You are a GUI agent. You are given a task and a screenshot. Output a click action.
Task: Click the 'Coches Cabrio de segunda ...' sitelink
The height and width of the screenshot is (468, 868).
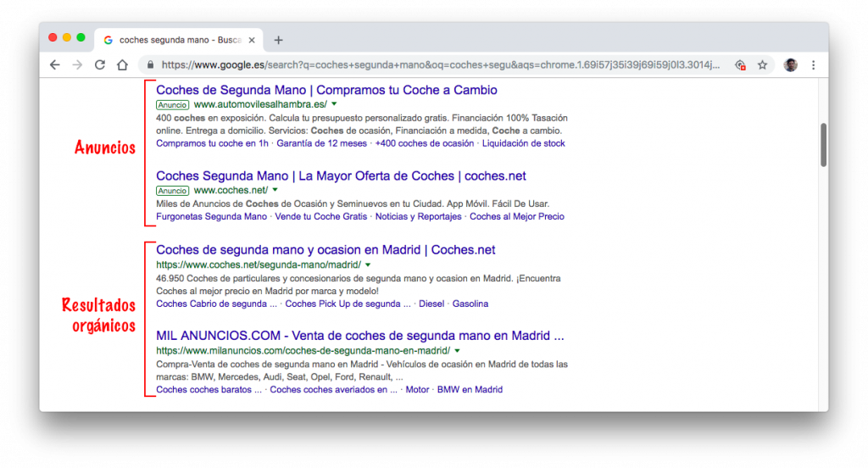click(x=216, y=304)
